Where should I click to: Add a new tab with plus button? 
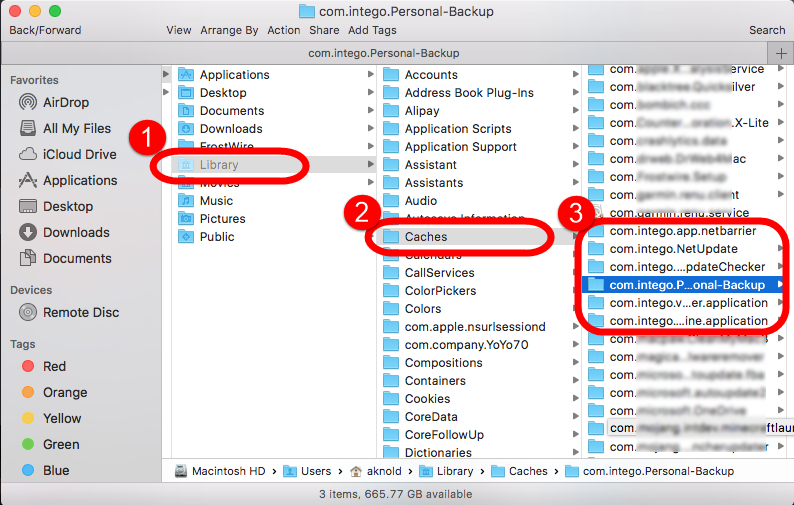point(781,53)
